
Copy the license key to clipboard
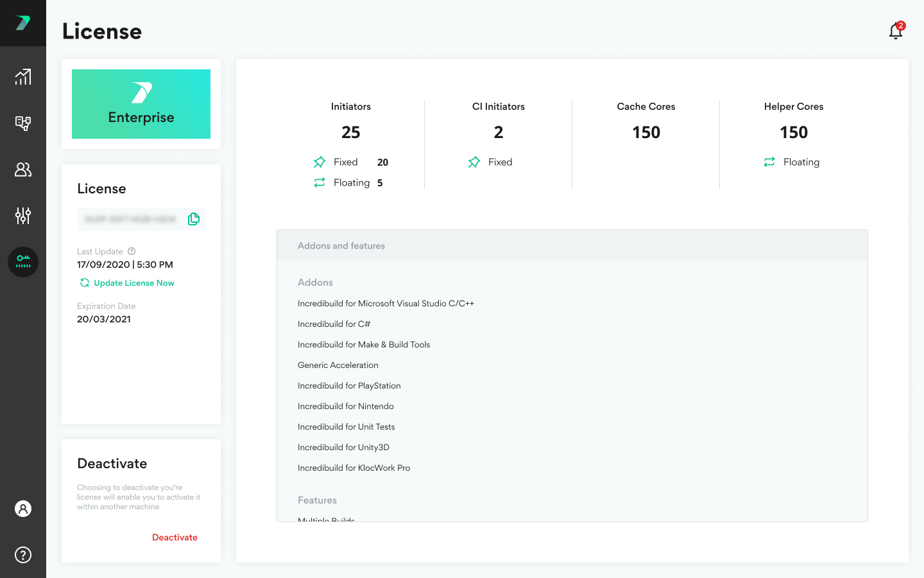194,219
